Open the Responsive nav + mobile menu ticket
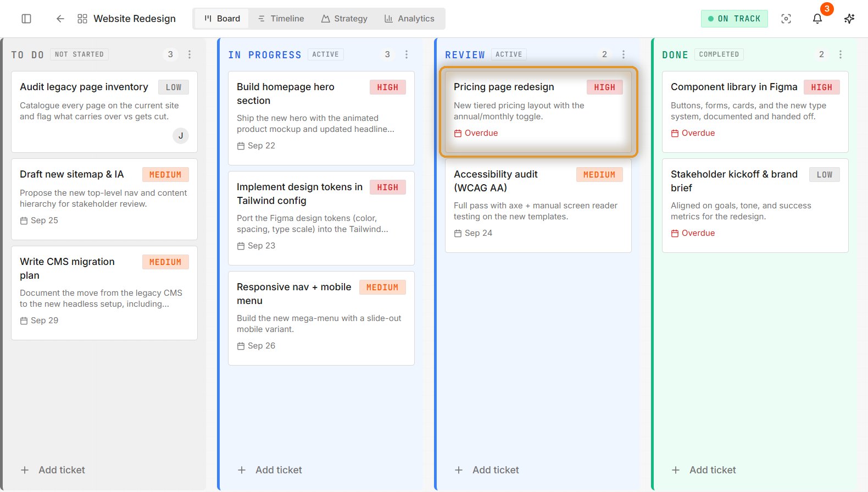 coord(321,318)
